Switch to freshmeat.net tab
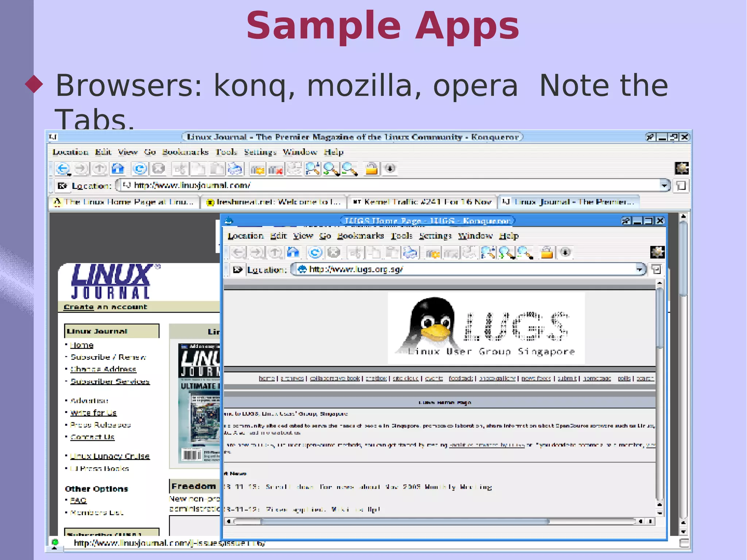This screenshot has width=747, height=560. tap(274, 202)
